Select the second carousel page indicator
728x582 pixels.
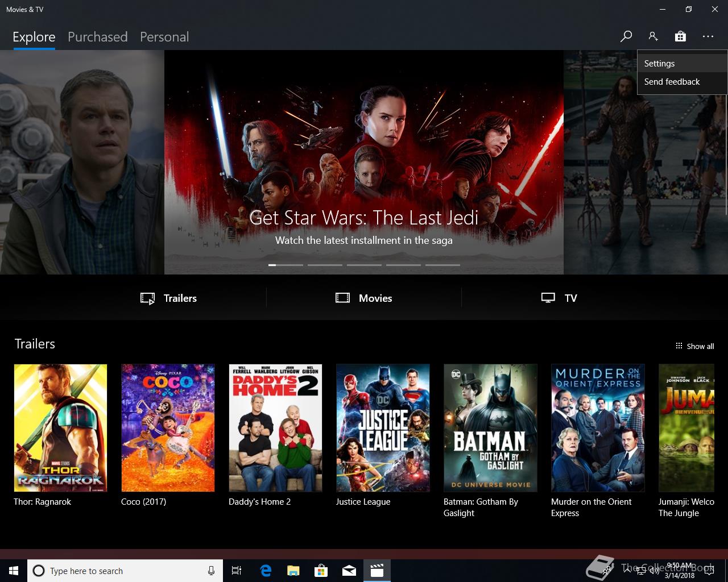click(325, 265)
